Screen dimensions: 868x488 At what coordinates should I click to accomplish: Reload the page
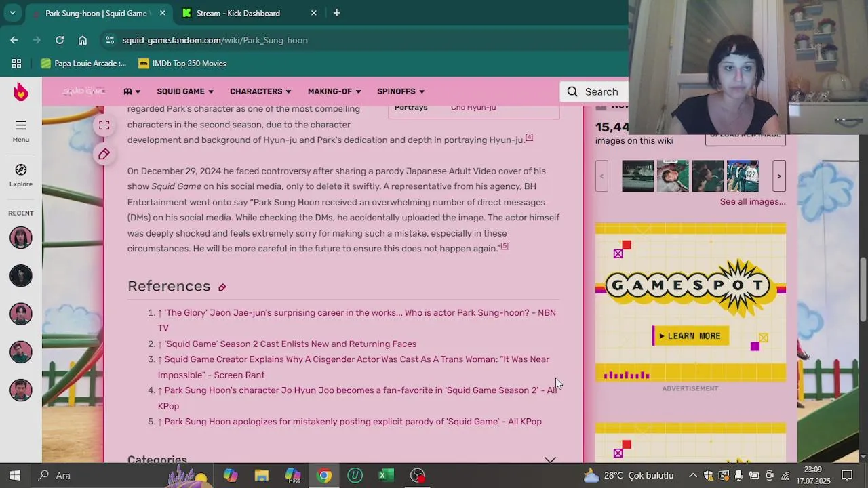click(x=60, y=40)
